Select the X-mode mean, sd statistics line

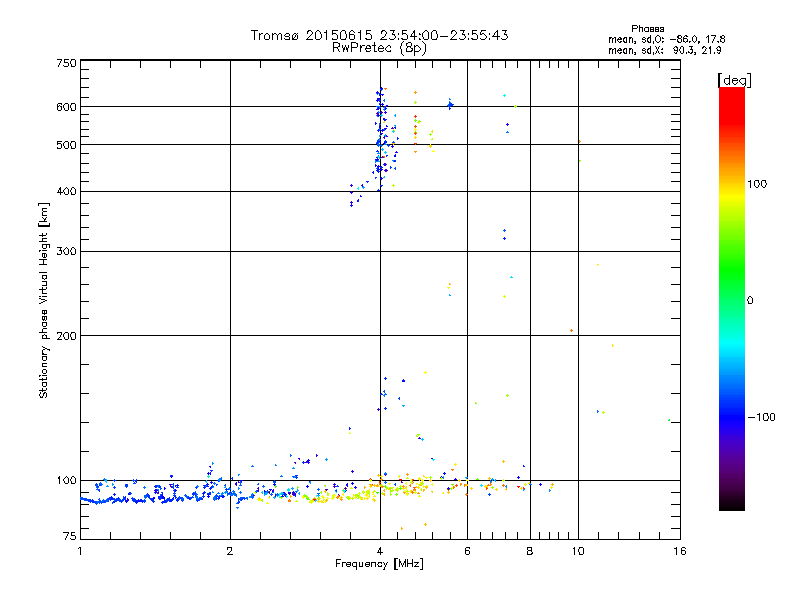pos(665,50)
